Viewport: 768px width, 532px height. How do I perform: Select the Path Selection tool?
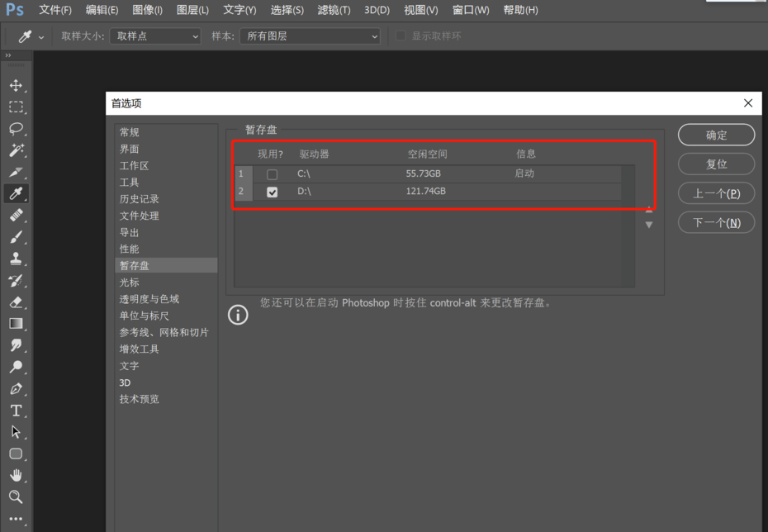coord(16,432)
